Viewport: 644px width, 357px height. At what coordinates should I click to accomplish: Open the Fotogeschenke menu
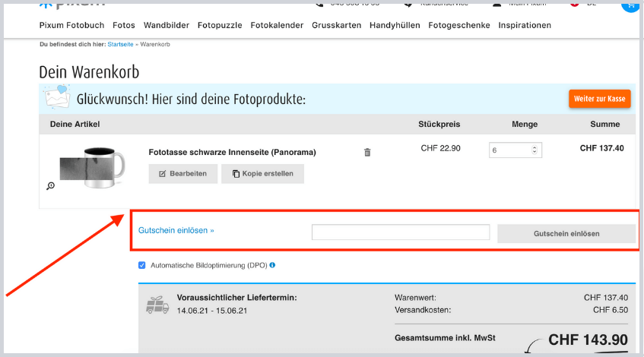pyautogui.click(x=459, y=25)
